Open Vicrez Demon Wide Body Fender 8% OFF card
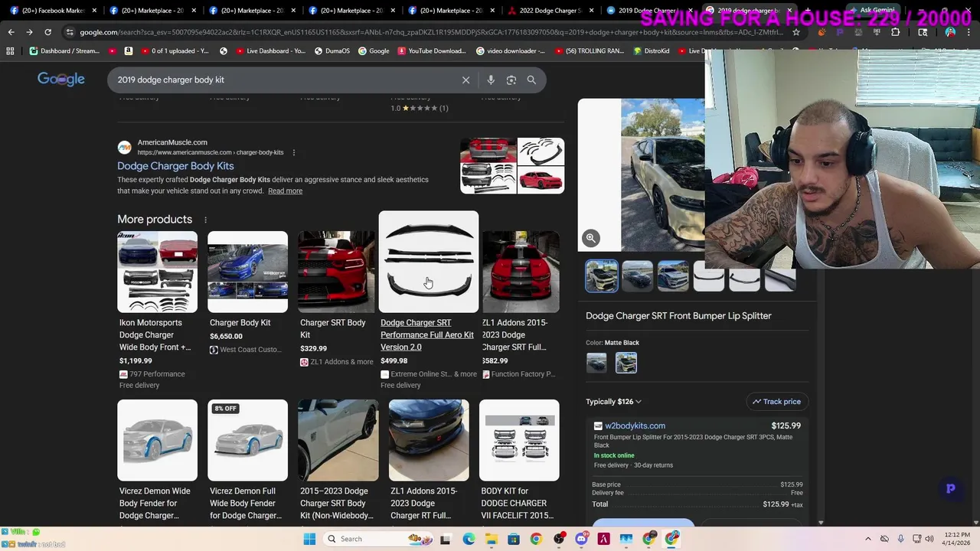This screenshot has height=551, width=980. tap(247, 460)
